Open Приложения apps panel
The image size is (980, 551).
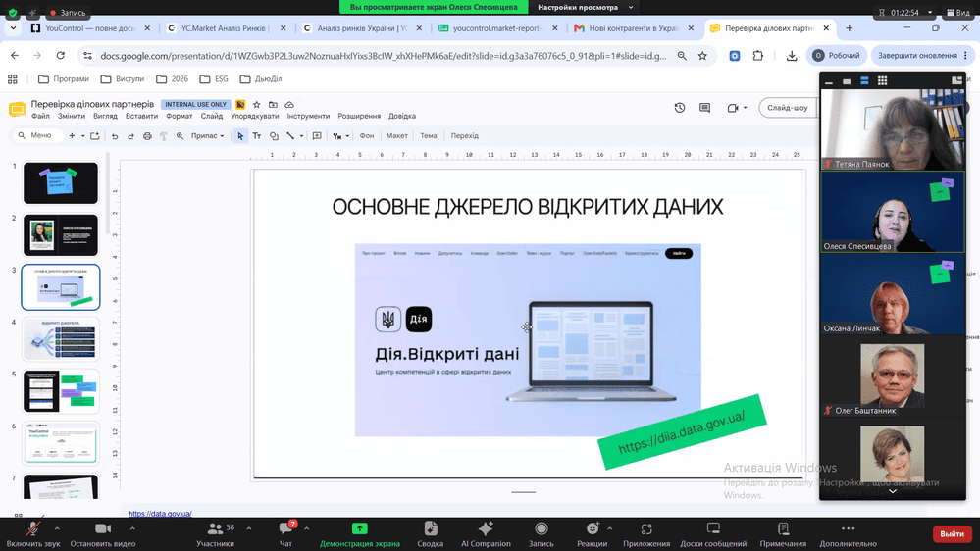tap(646, 534)
